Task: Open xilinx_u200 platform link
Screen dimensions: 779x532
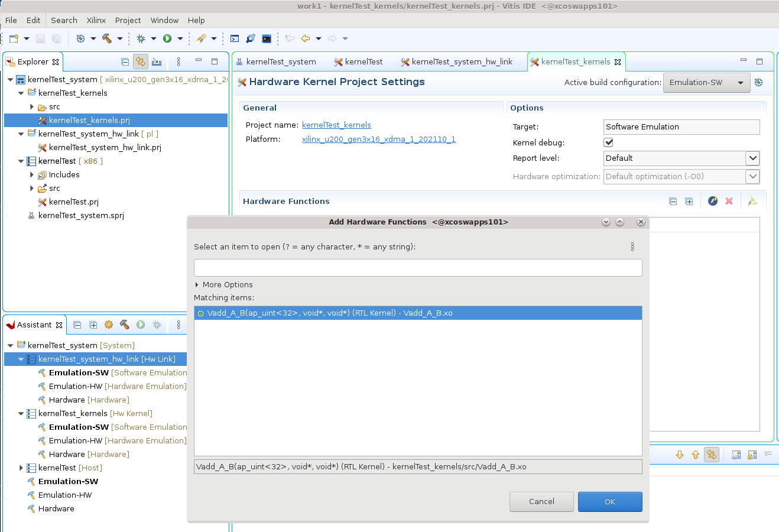Action: tap(379, 139)
